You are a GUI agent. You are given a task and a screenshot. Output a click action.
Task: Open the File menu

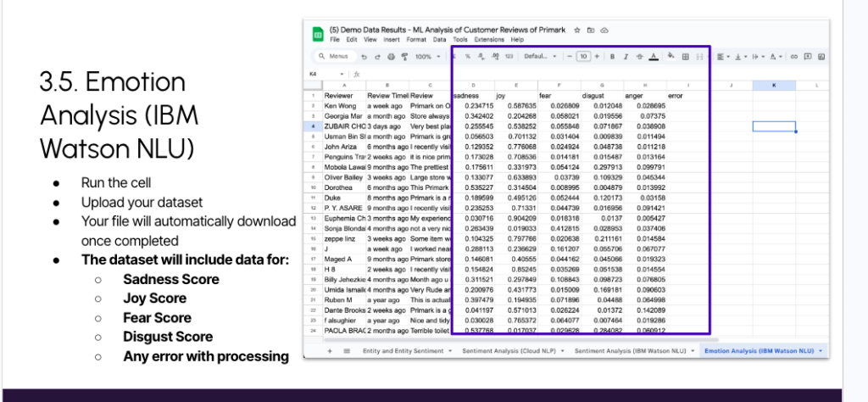335,40
